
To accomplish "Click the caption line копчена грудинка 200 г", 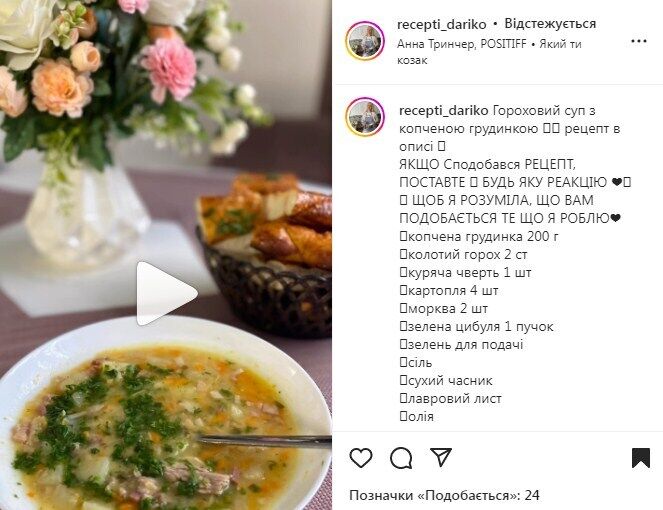I will [x=479, y=236].
